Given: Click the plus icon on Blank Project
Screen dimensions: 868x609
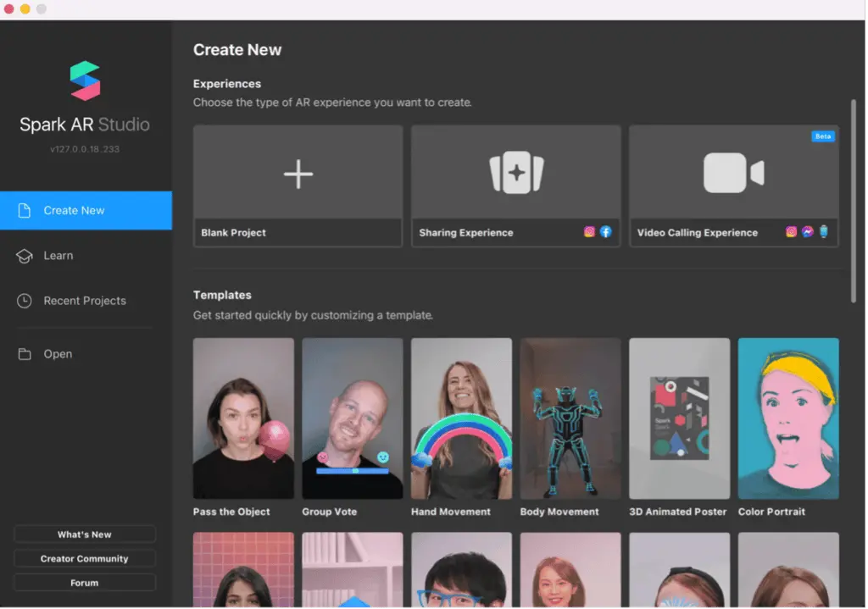Looking at the screenshot, I should (x=298, y=174).
